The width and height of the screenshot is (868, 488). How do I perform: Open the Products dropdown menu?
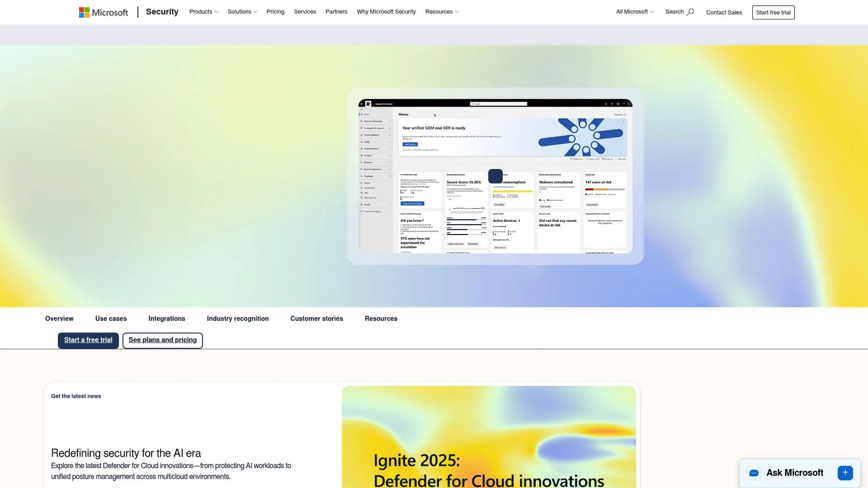204,11
